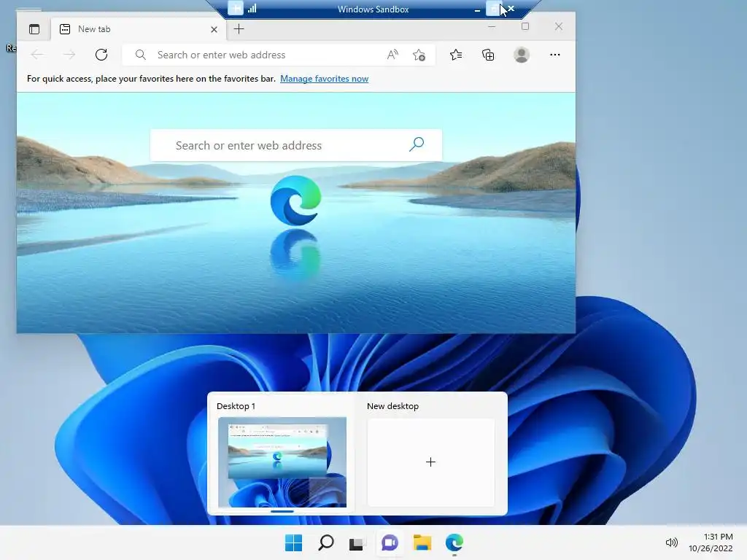Close the Windows Sandbox session
The height and width of the screenshot is (560, 747).
511,9
